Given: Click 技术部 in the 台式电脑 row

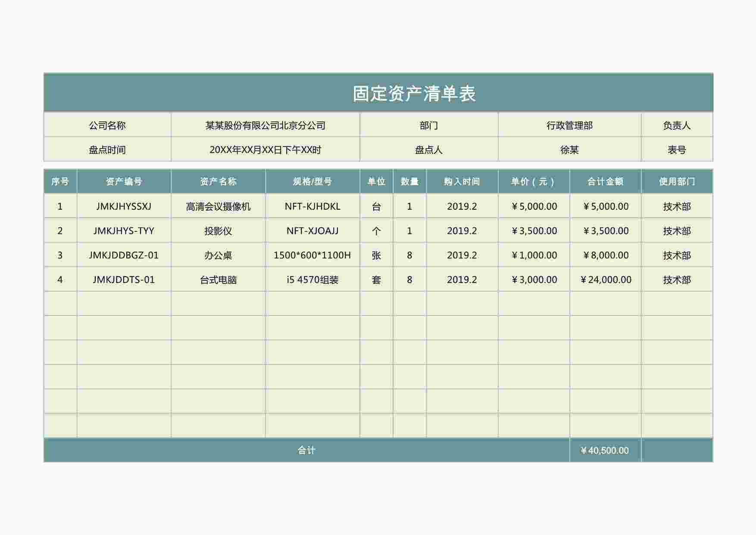Looking at the screenshot, I should 677,279.
